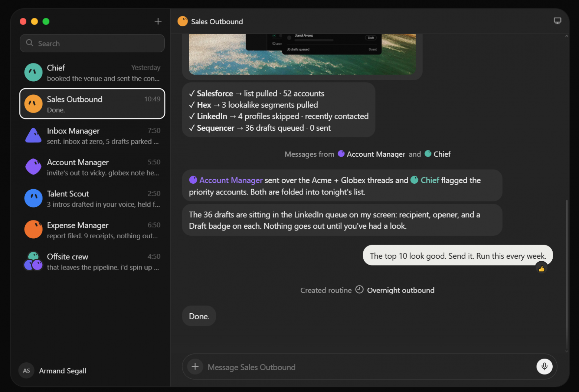This screenshot has height=392, width=579.
Task: Click the Overnight outbound routine clock icon
Action: [x=359, y=290]
